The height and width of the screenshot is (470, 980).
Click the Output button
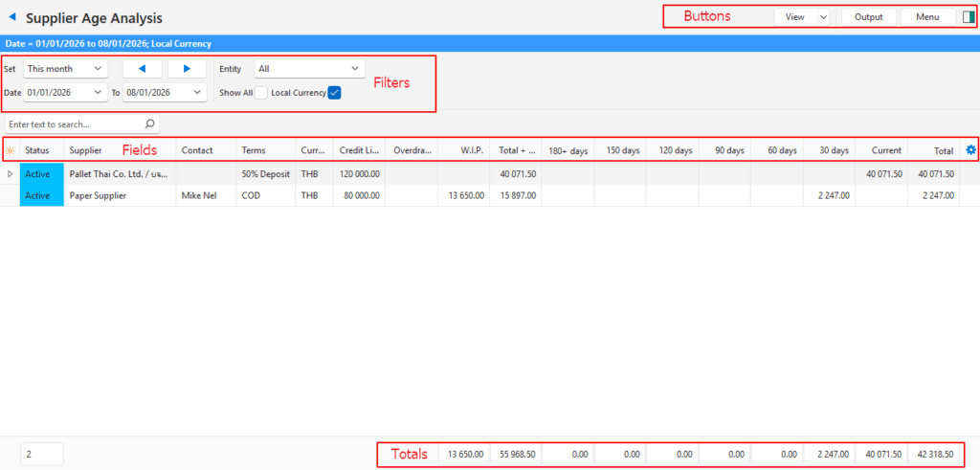point(868,17)
